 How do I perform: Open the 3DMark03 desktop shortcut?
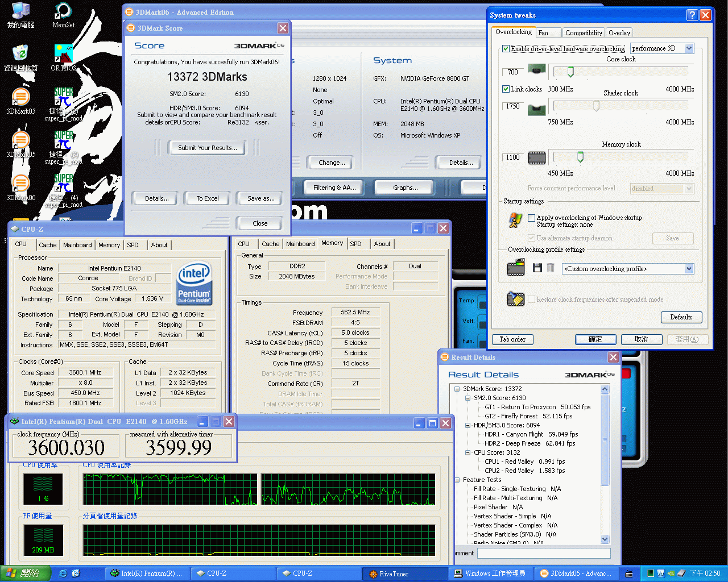20,101
